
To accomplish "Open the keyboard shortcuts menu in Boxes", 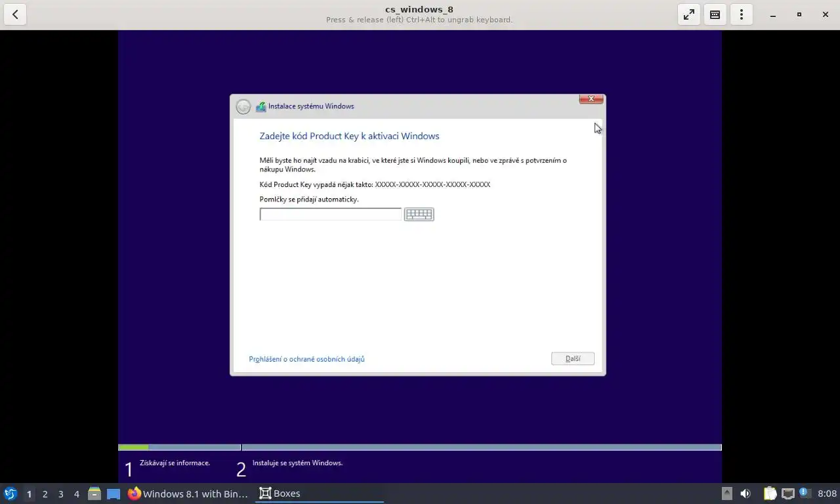I will pos(715,14).
